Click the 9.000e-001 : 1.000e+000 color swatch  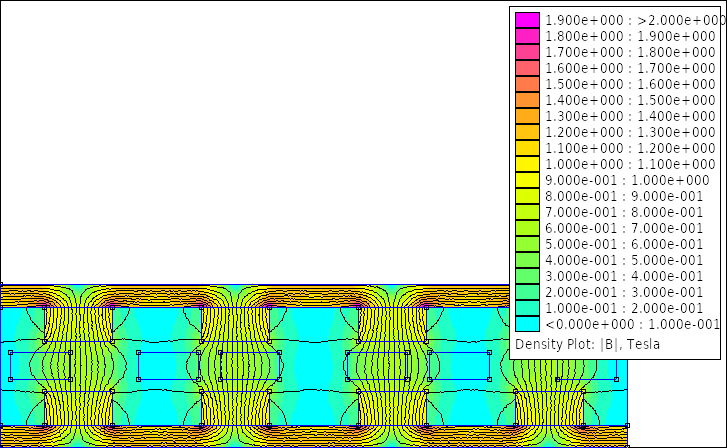tap(527, 180)
